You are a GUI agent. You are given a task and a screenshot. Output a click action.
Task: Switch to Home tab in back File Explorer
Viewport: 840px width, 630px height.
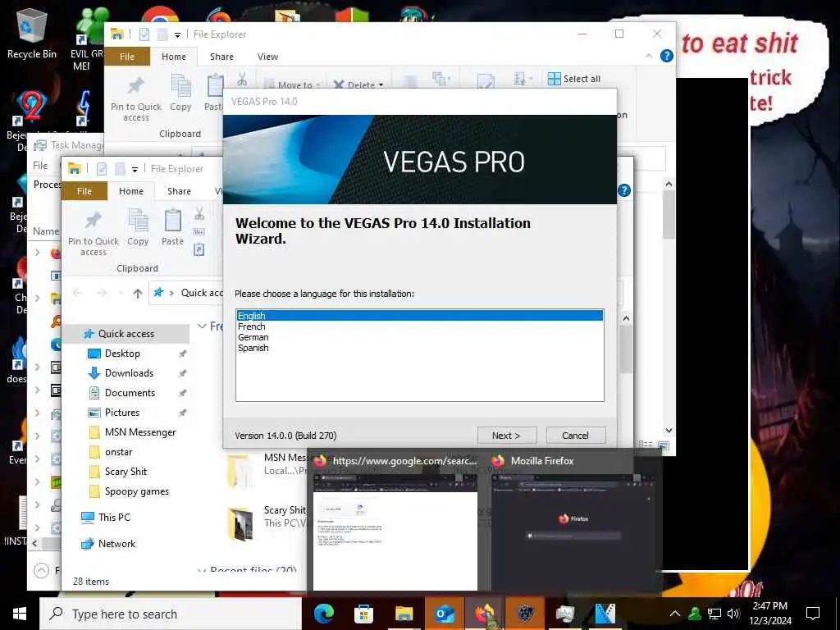(174, 57)
